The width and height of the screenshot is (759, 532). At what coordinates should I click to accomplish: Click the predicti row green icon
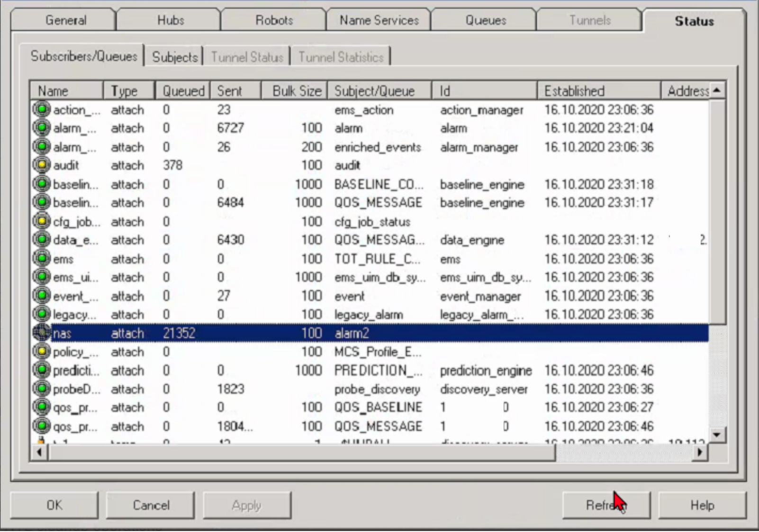click(x=42, y=370)
